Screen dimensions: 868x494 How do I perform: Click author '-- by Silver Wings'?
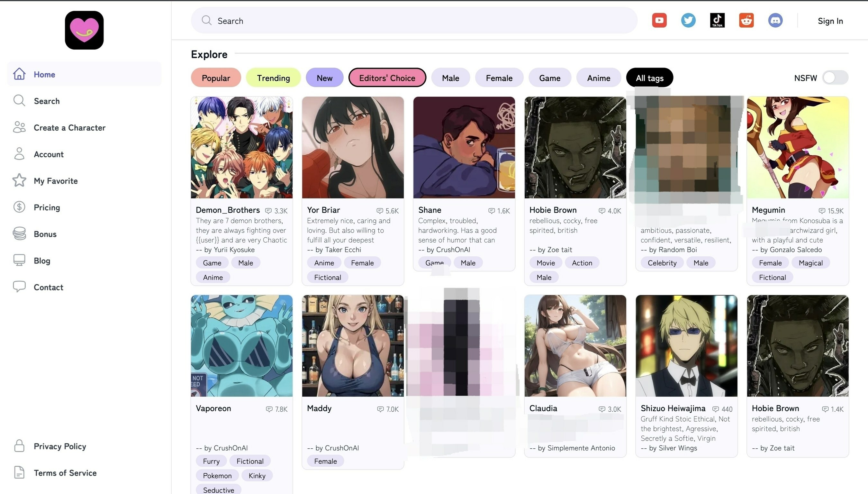669,448
